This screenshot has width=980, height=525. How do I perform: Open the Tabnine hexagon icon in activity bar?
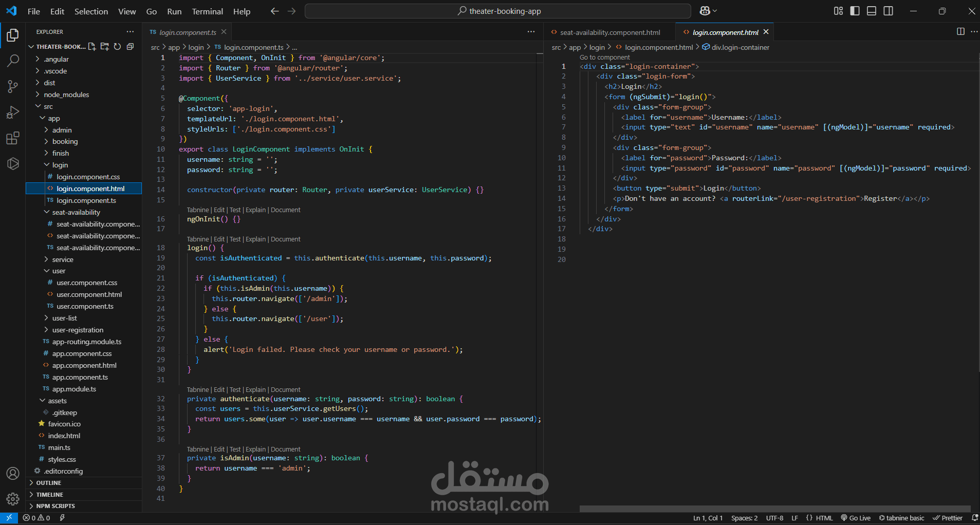(13, 163)
